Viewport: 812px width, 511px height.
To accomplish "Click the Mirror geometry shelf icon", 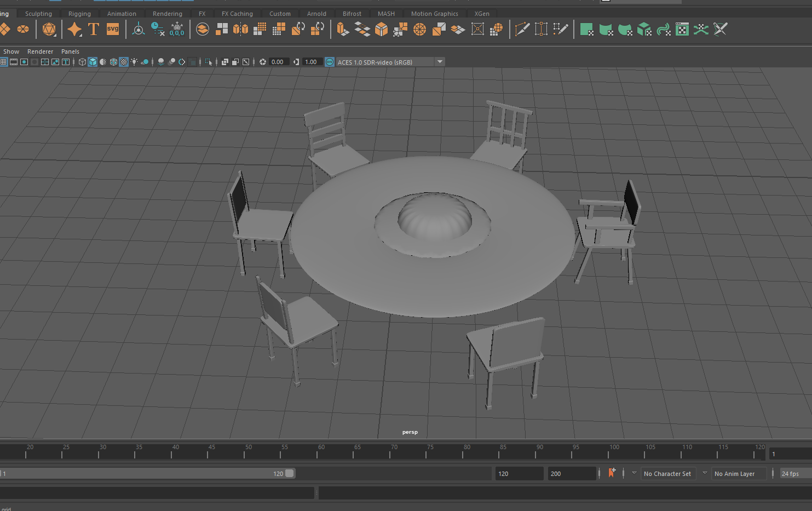I will pyautogui.click(x=240, y=29).
